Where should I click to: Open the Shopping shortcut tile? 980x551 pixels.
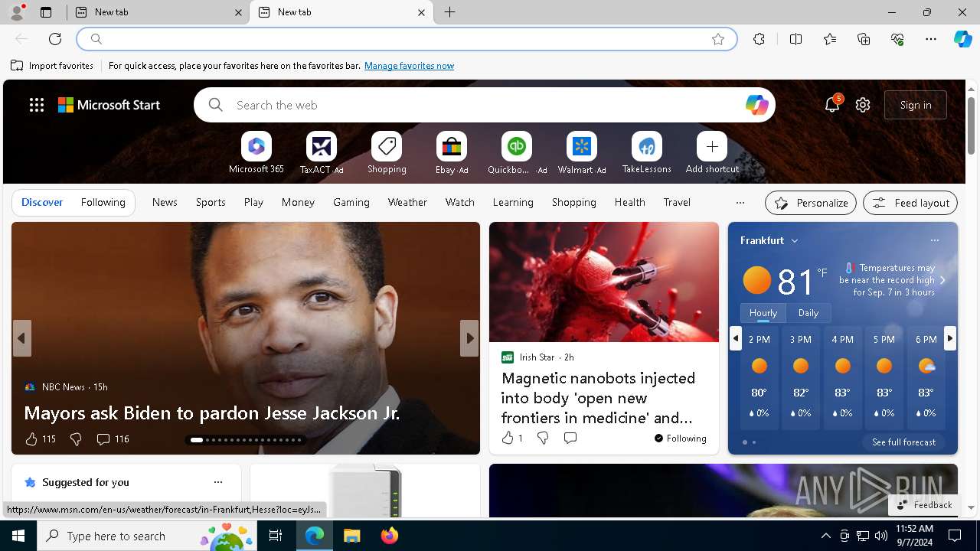point(387,146)
